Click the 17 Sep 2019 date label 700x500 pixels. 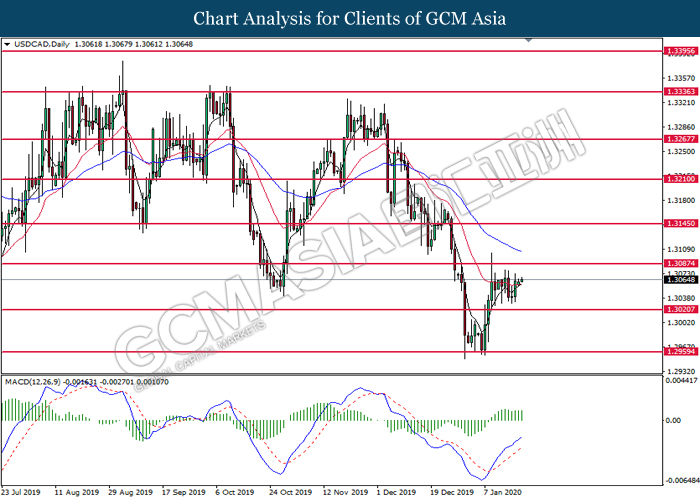pyautogui.click(x=183, y=492)
